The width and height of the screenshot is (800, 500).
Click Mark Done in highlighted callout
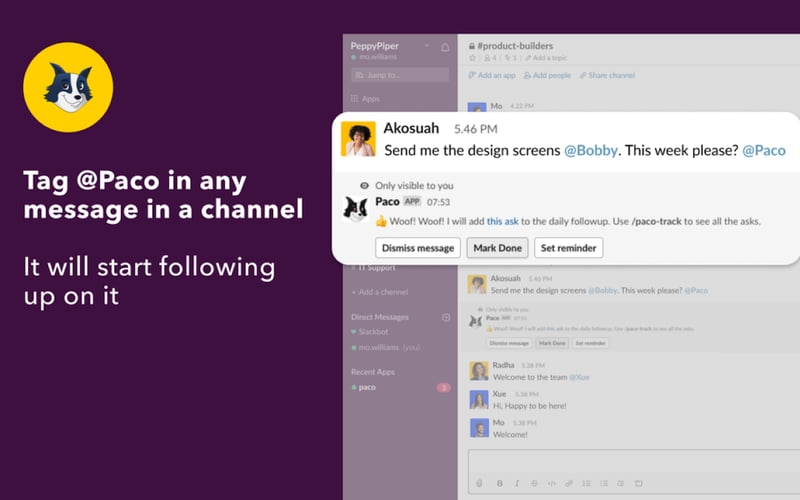pyautogui.click(x=497, y=248)
